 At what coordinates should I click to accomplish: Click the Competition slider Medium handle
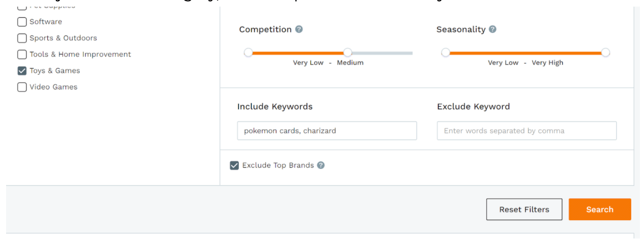point(347,52)
